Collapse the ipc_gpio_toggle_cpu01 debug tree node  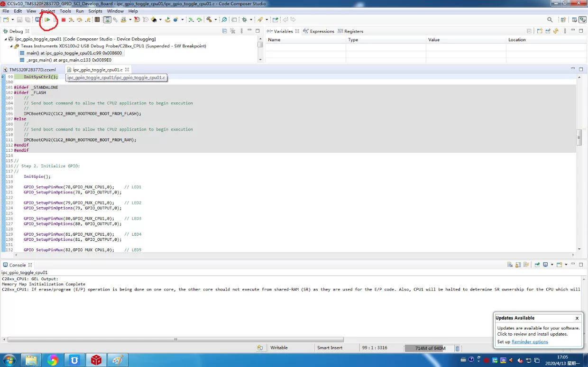6,39
